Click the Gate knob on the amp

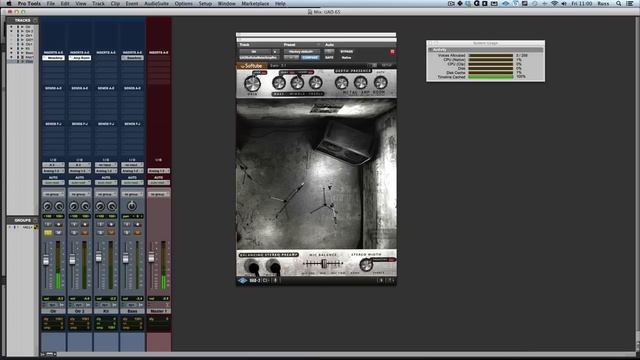click(380, 83)
